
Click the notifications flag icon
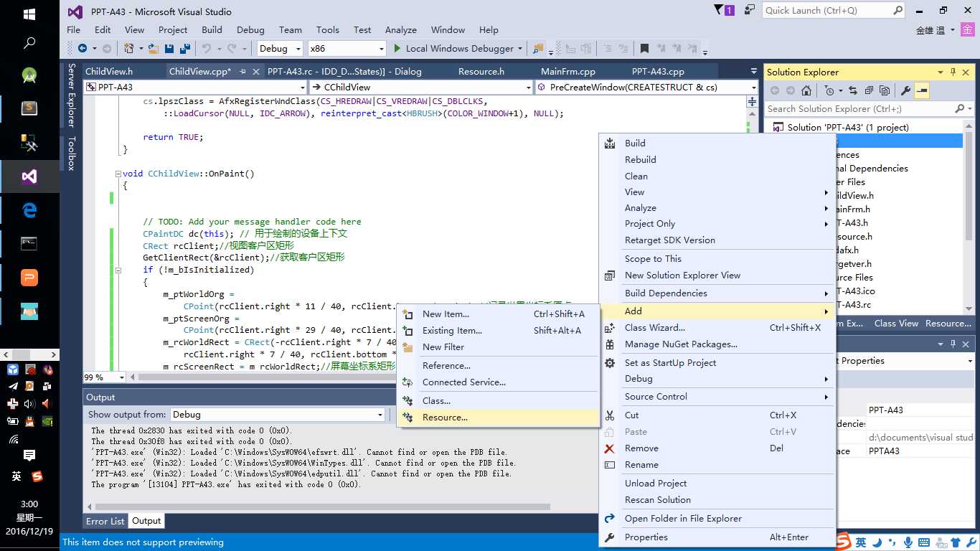[724, 10]
